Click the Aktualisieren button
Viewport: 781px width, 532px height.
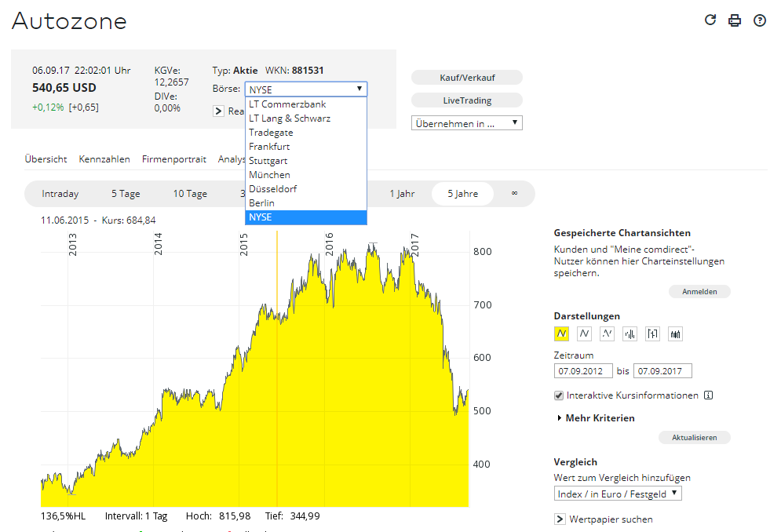tap(694, 438)
